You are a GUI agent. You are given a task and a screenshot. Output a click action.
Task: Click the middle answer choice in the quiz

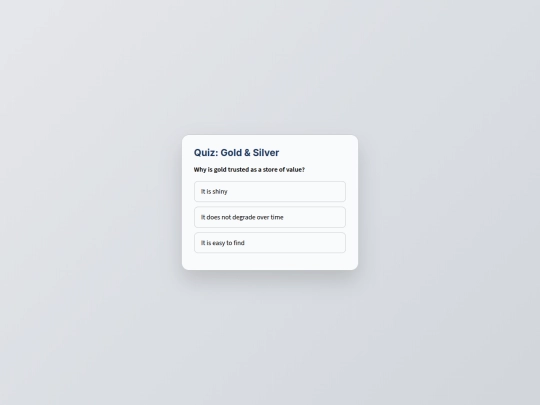click(270, 217)
